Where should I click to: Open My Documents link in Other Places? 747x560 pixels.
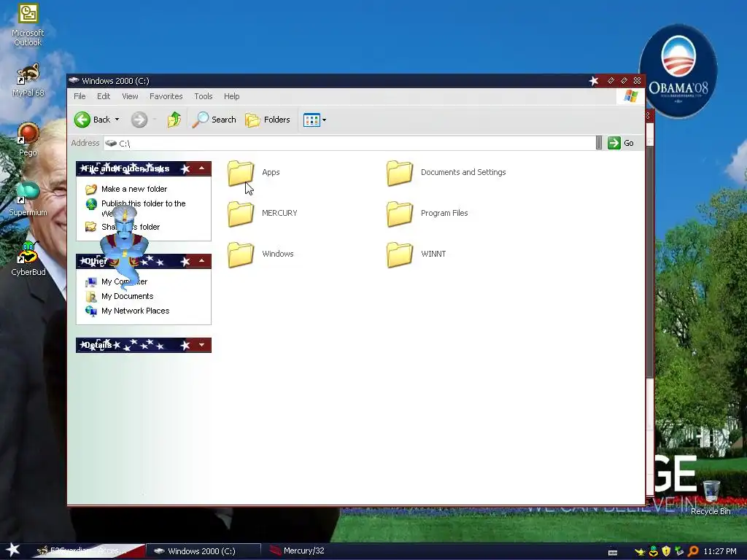tap(127, 296)
